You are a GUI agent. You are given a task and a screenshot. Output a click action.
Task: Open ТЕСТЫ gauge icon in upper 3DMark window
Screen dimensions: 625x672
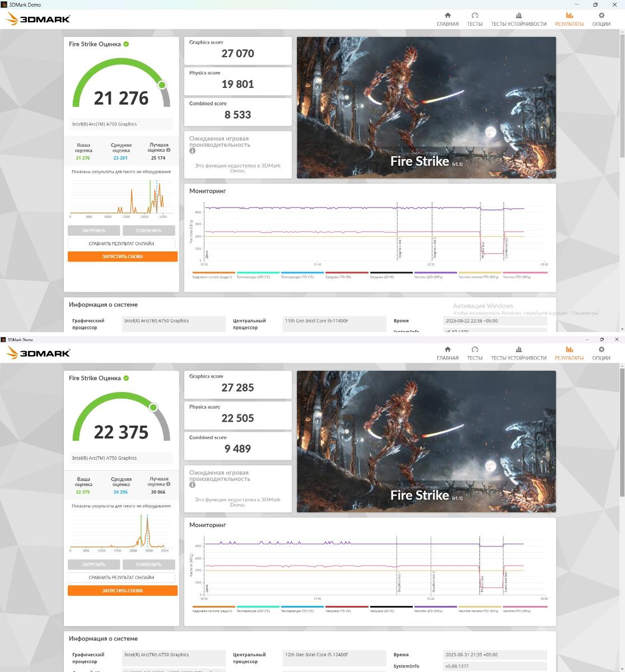point(475,16)
